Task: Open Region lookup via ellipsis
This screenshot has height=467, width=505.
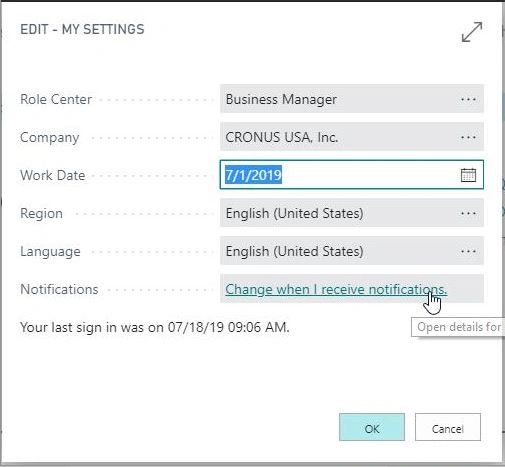Action: pyautogui.click(x=468, y=213)
